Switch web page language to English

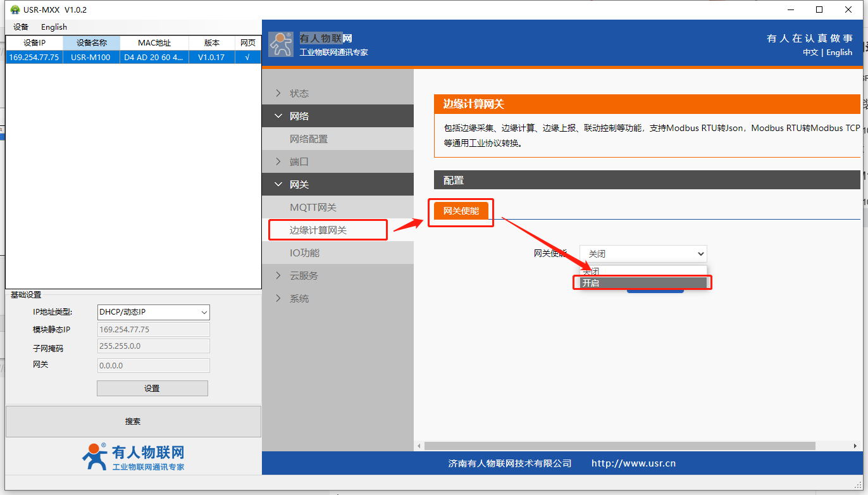click(x=840, y=53)
